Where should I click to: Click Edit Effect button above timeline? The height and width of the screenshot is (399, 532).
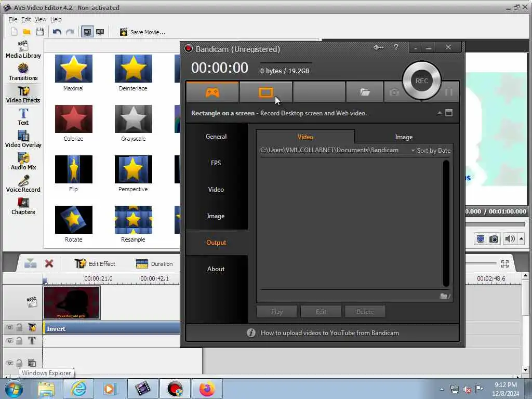[95, 263]
